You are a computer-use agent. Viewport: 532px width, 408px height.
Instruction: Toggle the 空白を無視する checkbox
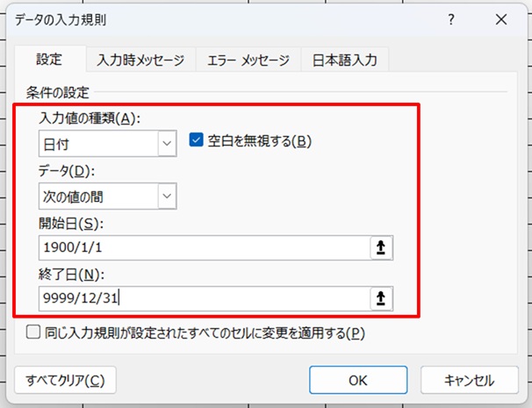click(x=197, y=140)
